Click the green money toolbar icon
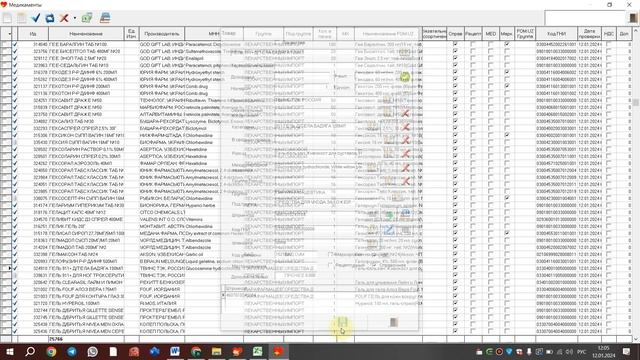 (x=87, y=18)
